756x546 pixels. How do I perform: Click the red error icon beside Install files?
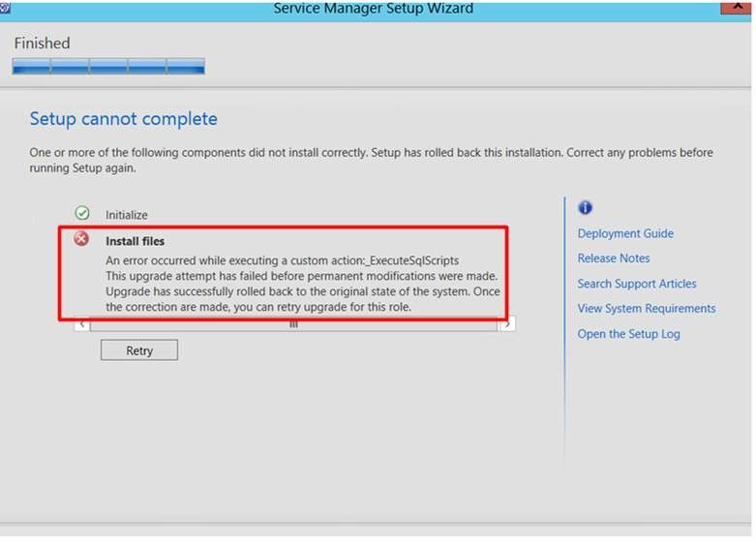point(81,238)
